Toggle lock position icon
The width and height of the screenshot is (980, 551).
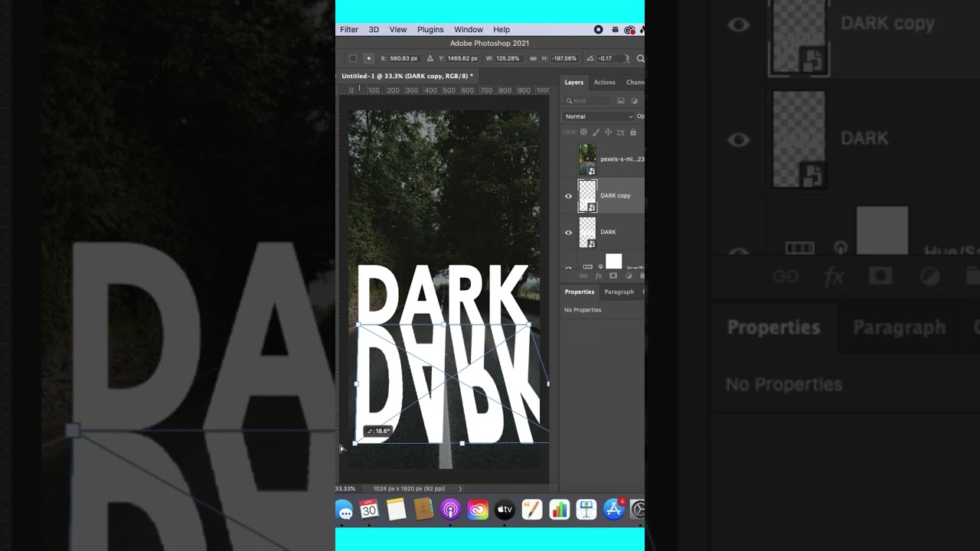(609, 132)
